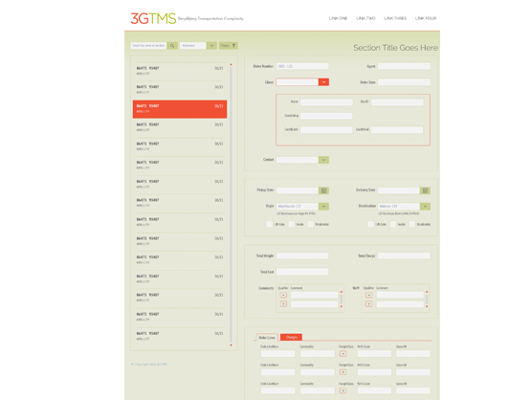The image size is (532, 400).
Task: Expand the red Client dropdown
Action: click(x=323, y=82)
